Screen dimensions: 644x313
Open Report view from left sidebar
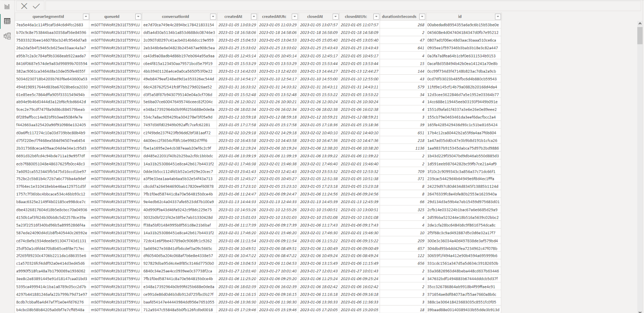pos(7,6)
